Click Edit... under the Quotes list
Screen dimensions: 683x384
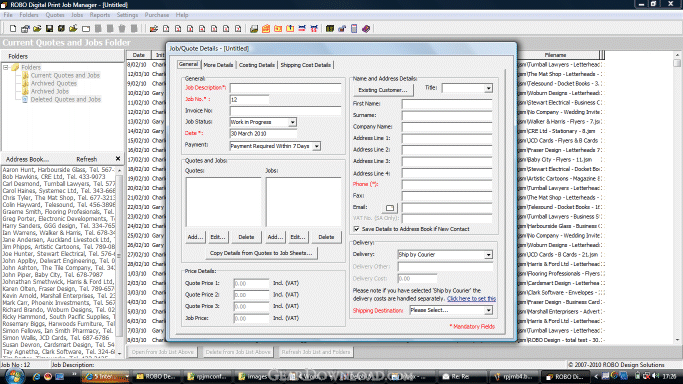218,237
